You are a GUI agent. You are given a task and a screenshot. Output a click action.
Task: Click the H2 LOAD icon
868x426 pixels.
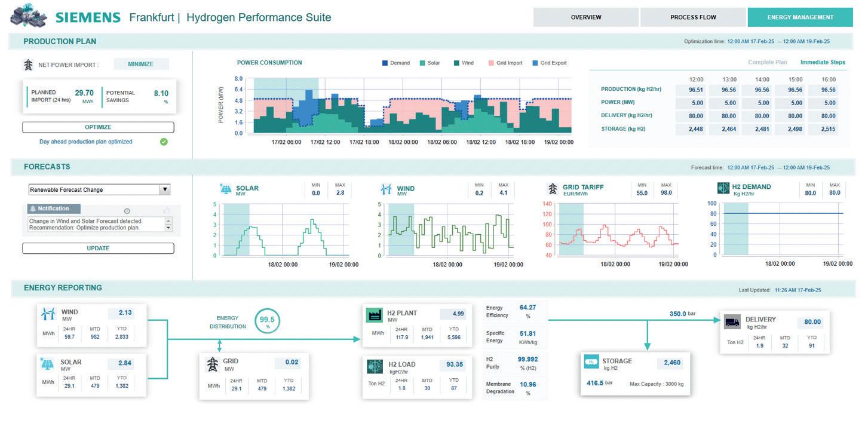coord(375,366)
